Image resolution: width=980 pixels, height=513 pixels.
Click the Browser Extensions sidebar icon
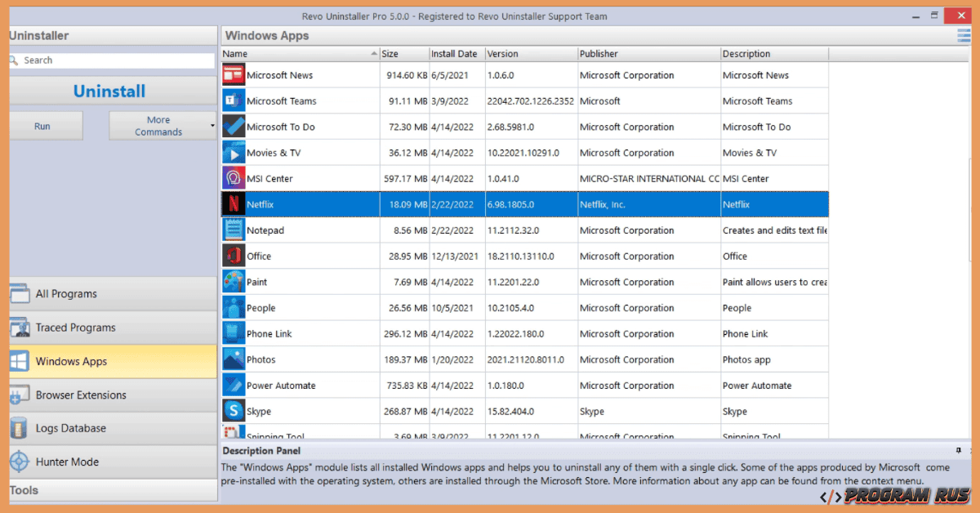tap(19, 394)
